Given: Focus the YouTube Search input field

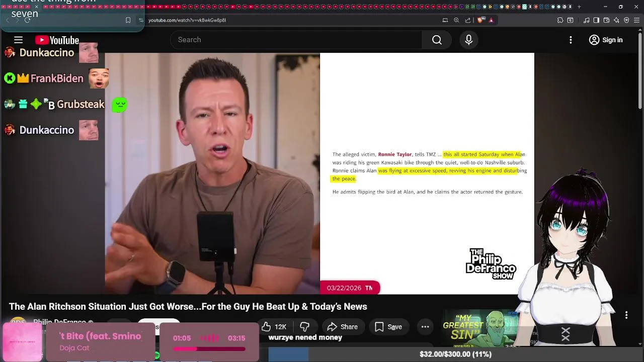Looking at the screenshot, I should pos(297,40).
